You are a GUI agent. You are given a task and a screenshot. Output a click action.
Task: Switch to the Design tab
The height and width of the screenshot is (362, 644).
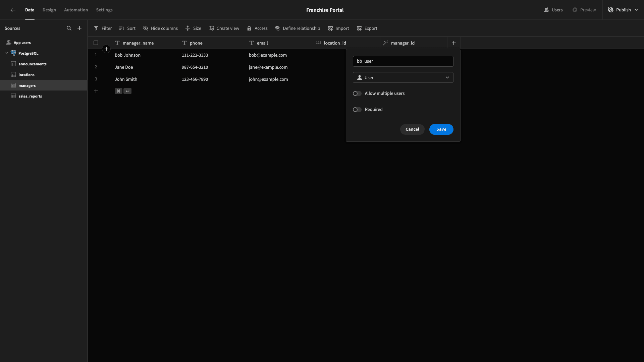tap(49, 10)
